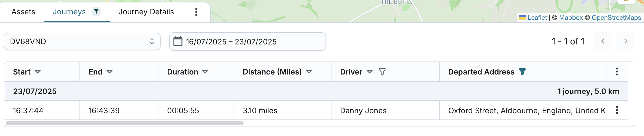Open the Mapbox attribution link

point(571,18)
